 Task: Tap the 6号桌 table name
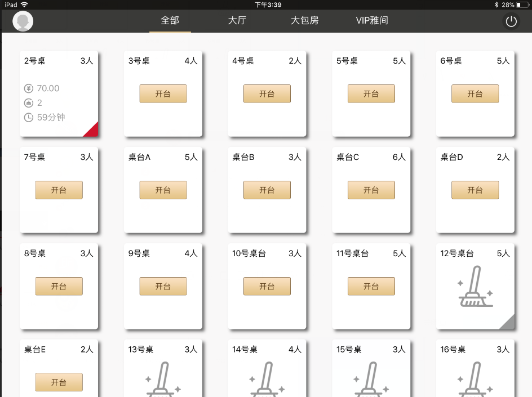451,61
